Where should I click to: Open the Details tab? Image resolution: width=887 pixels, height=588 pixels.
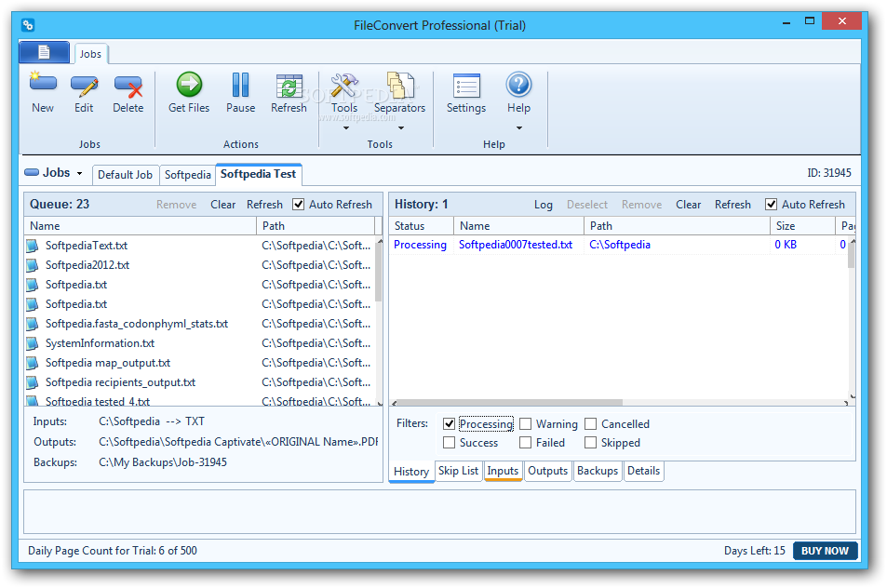click(x=644, y=471)
